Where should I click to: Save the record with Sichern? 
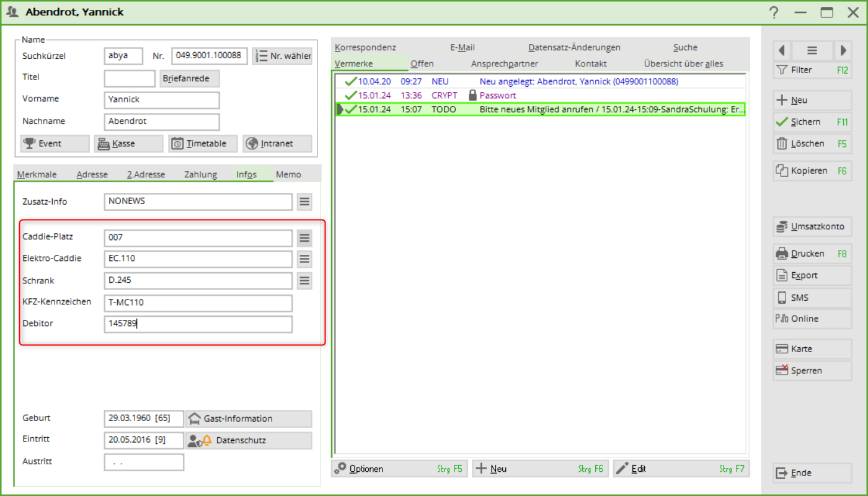[x=812, y=122]
